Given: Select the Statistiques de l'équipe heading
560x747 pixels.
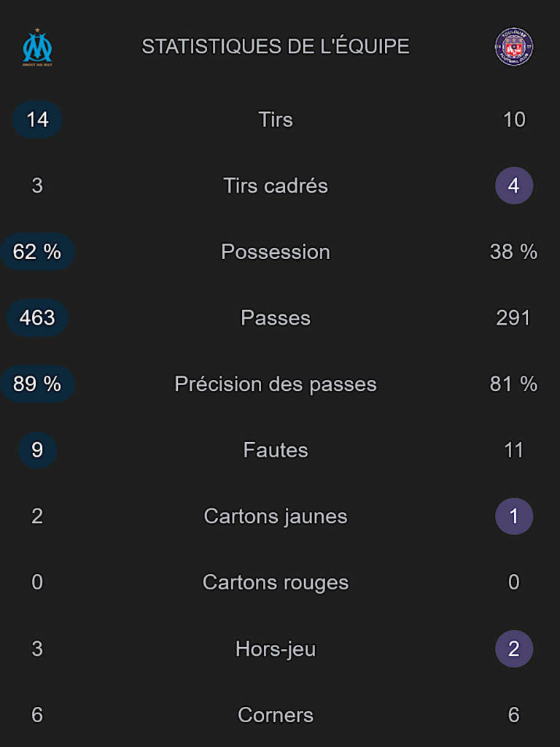Looking at the screenshot, I should (x=276, y=47).
